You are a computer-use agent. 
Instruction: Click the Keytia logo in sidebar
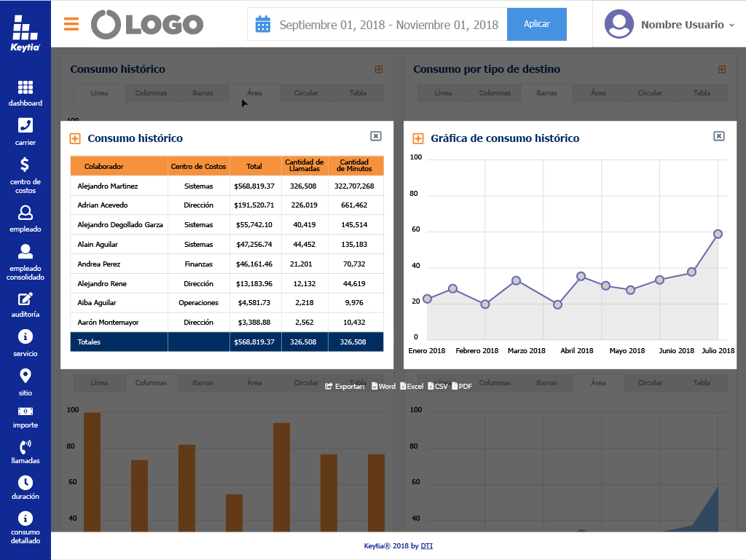[25, 33]
